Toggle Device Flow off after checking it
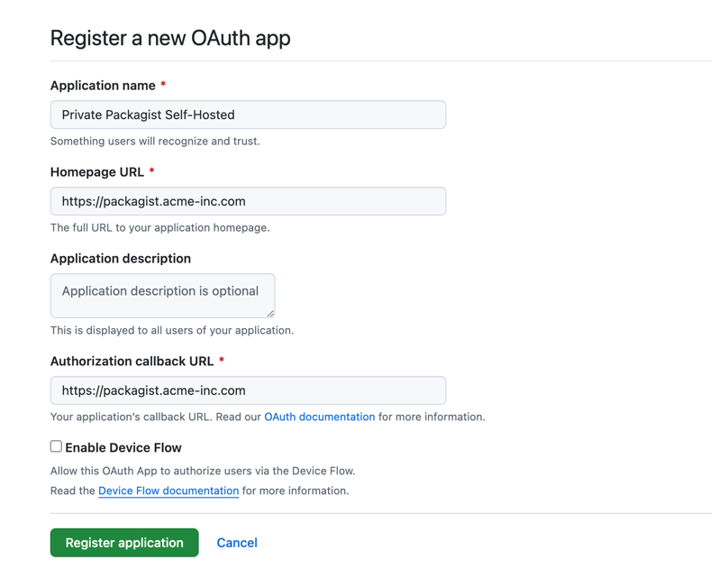The width and height of the screenshot is (728, 578). pyautogui.click(x=55, y=445)
